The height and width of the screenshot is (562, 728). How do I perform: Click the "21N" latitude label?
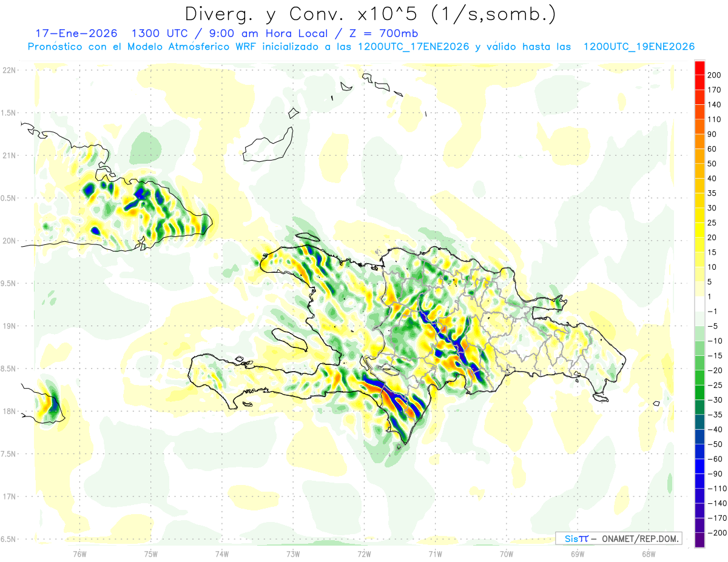tap(9, 155)
